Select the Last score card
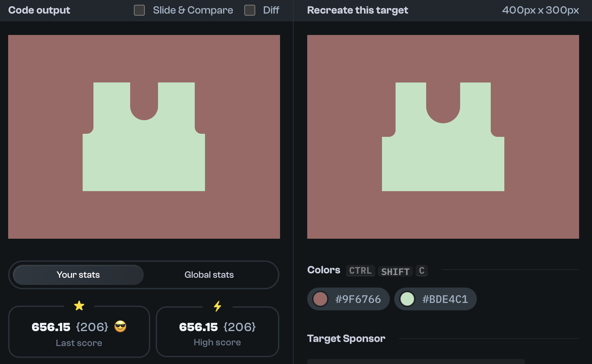This screenshot has height=364, width=592. click(79, 332)
